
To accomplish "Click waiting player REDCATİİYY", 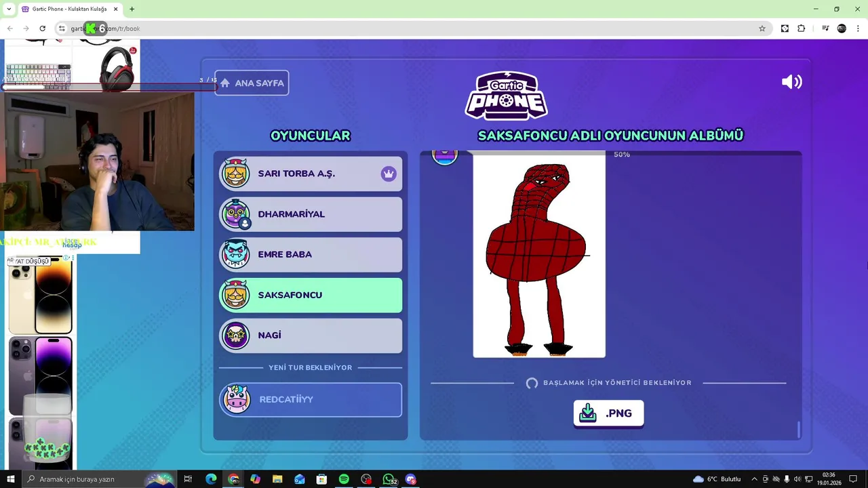I will 311,399.
